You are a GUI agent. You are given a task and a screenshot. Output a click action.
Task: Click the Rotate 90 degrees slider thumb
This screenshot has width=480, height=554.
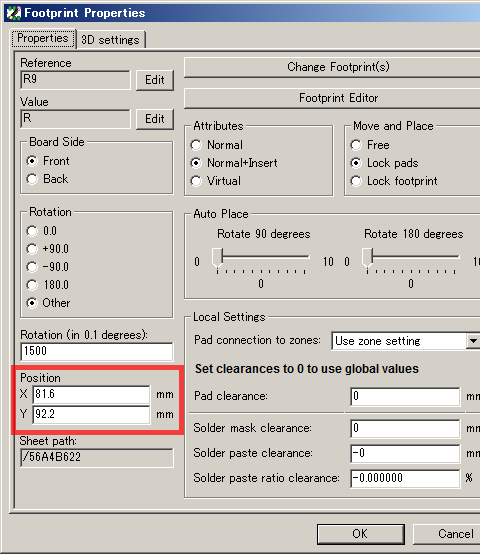click(217, 258)
